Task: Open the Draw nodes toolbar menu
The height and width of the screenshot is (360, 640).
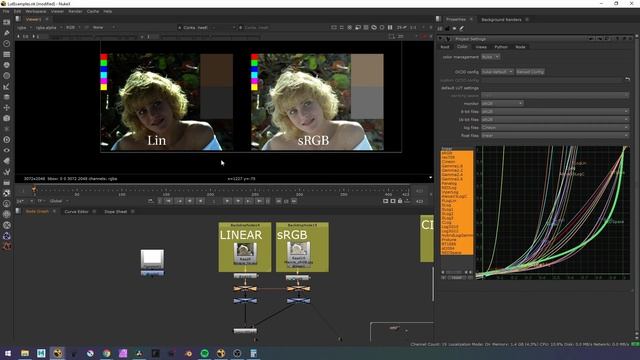Action: coord(7,33)
